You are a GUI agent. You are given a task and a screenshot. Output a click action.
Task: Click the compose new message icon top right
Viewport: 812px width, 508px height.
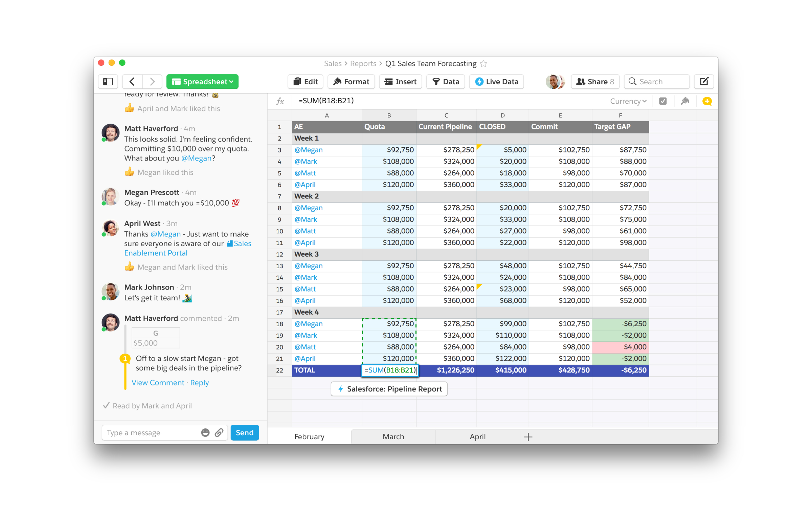tap(704, 82)
